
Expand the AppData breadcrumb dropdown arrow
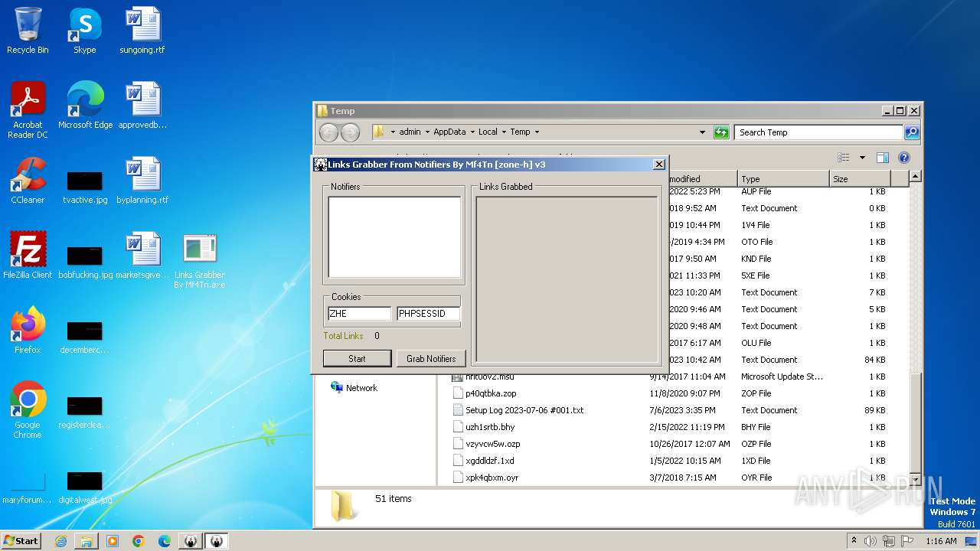click(472, 132)
